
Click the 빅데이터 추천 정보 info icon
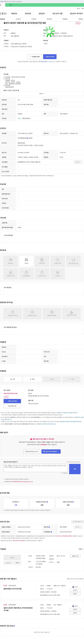14,626
